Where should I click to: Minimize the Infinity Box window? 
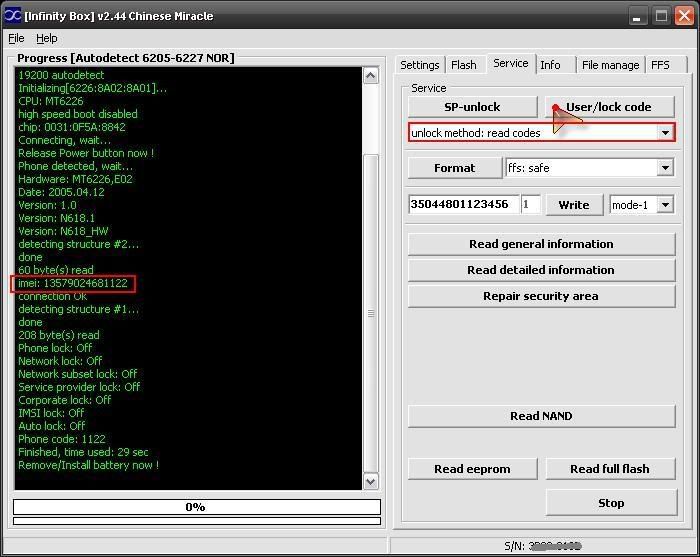pos(638,16)
